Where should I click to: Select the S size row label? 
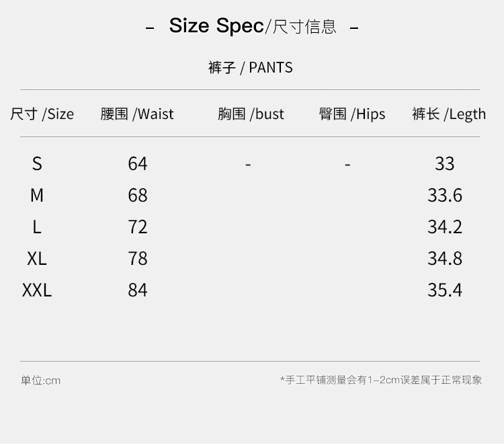click(x=37, y=163)
